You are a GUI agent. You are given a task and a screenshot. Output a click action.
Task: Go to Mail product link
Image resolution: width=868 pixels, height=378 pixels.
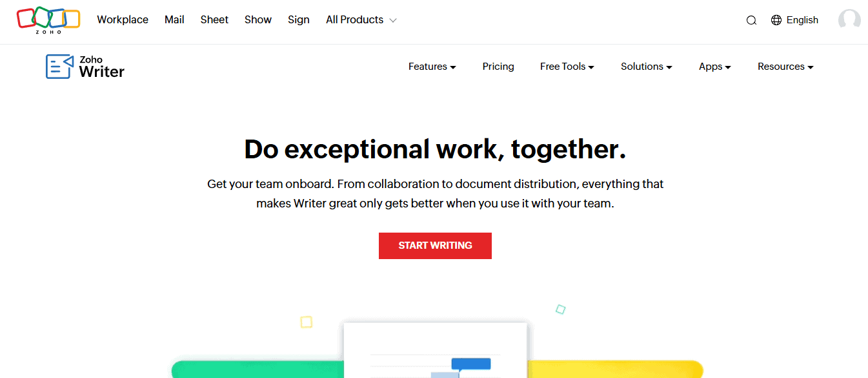[174, 20]
